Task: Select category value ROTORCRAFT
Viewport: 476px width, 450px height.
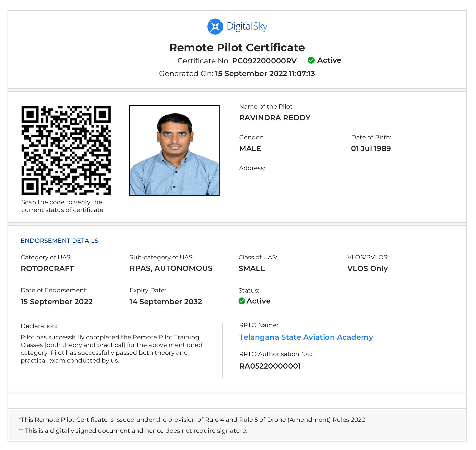Action: [x=47, y=268]
